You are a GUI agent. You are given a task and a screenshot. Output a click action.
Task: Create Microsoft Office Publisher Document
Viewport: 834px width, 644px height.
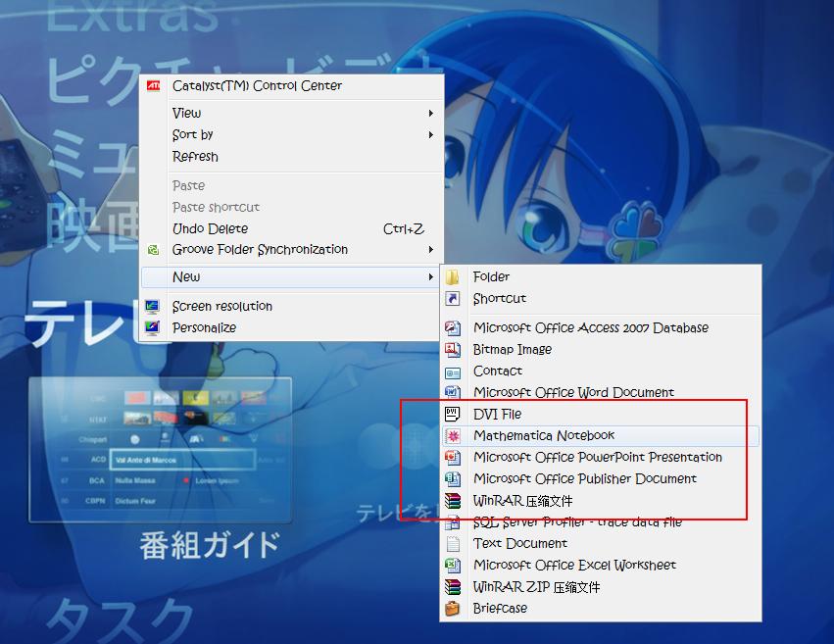point(601,478)
